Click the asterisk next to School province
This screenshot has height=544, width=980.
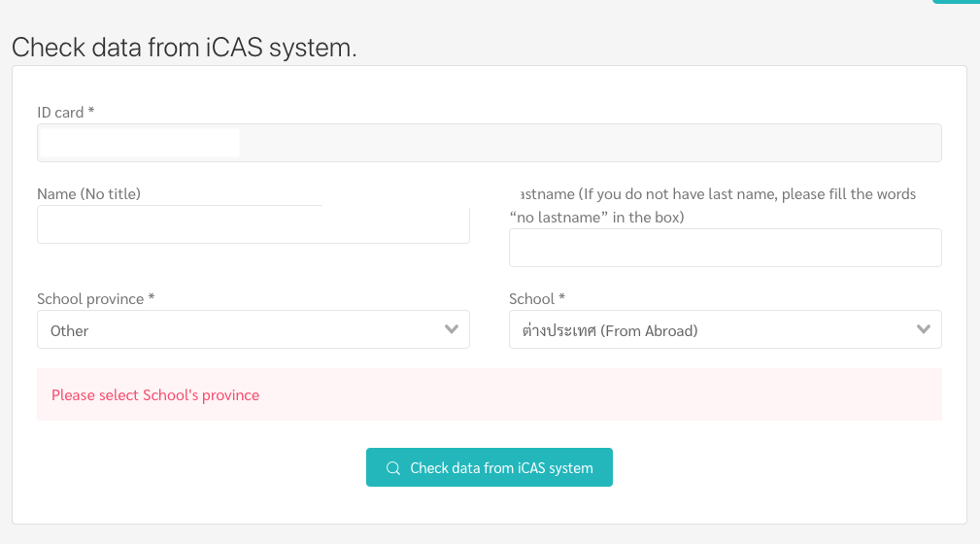(152, 297)
